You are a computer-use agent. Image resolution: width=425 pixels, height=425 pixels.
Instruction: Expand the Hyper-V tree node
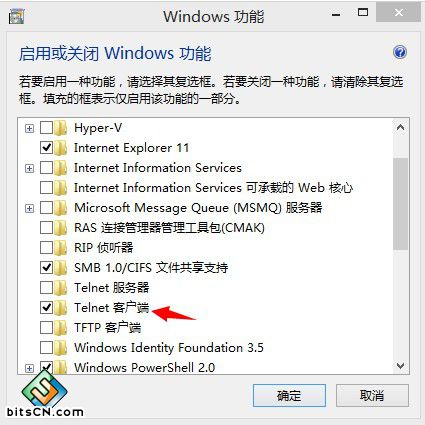coord(29,128)
